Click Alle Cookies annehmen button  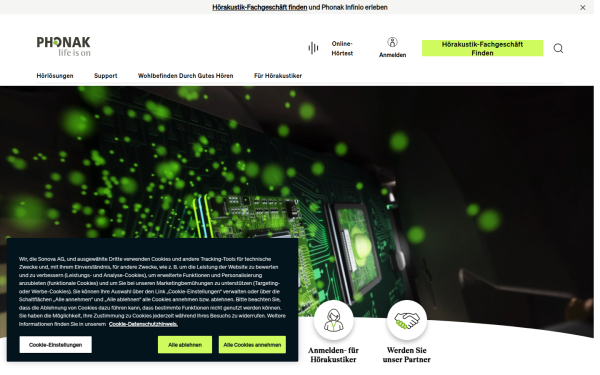252,345
